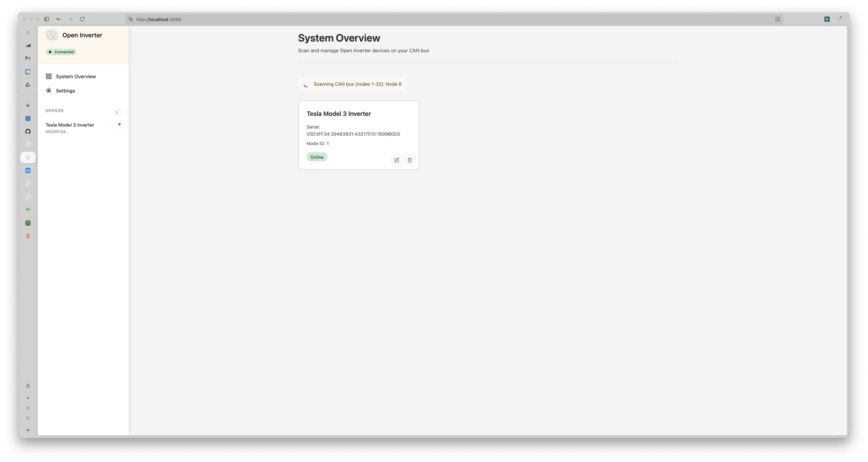Open Google Calendar sidebar shortcut
This screenshot has width=868, height=462.
(28, 72)
